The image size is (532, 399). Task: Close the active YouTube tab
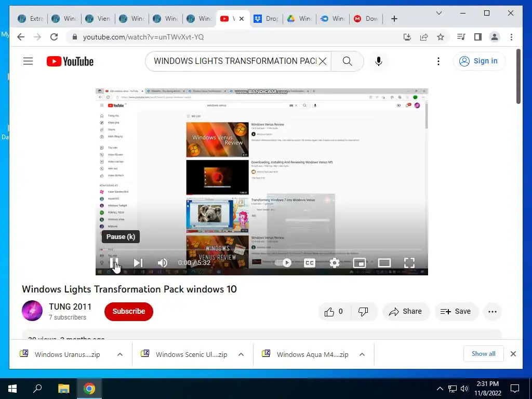[x=242, y=19]
